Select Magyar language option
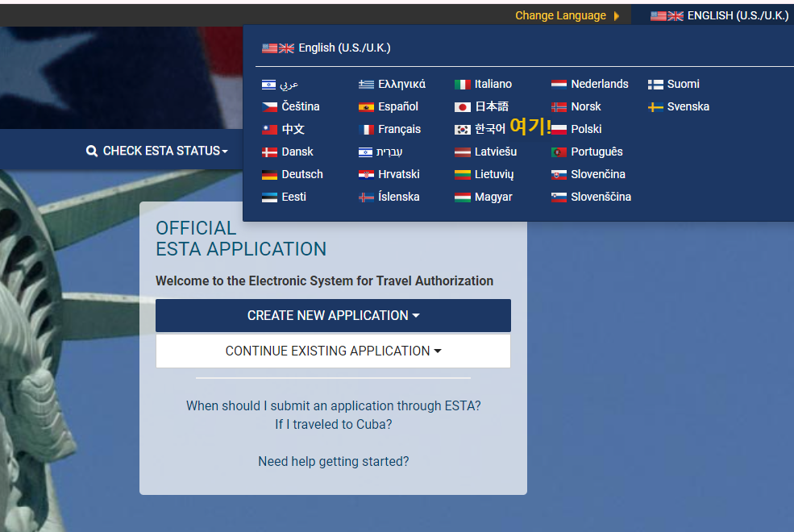The width and height of the screenshot is (794, 532). pos(493,197)
